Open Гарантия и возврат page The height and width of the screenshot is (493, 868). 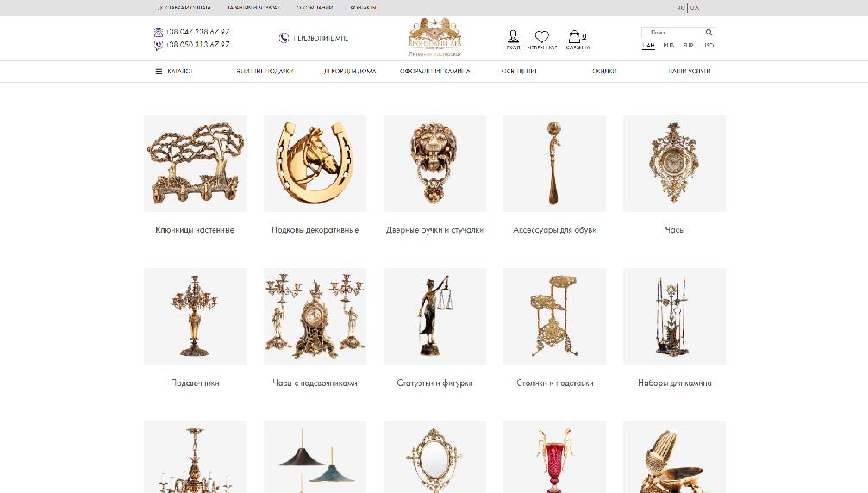pos(253,8)
